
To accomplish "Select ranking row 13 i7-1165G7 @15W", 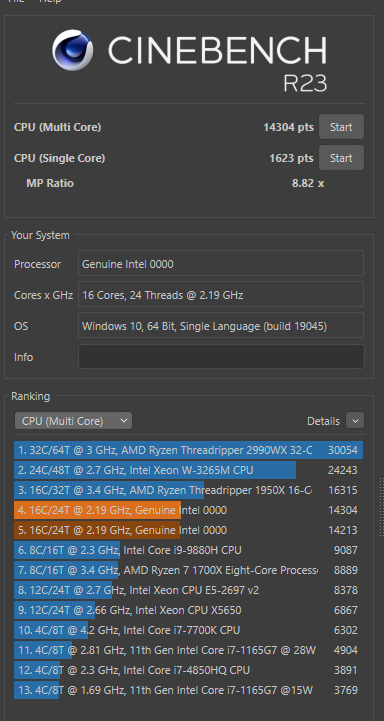I will pos(189,690).
